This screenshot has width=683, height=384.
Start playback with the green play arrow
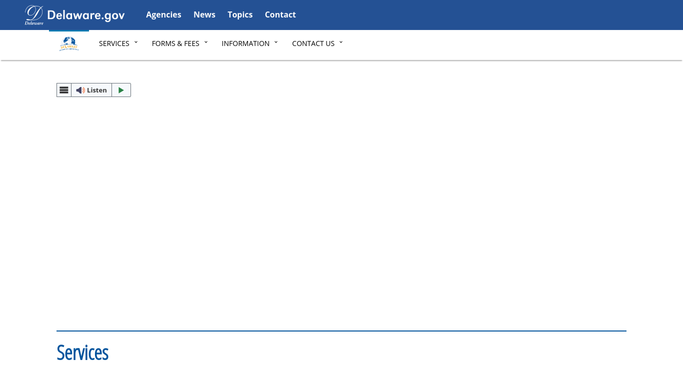pos(121,90)
